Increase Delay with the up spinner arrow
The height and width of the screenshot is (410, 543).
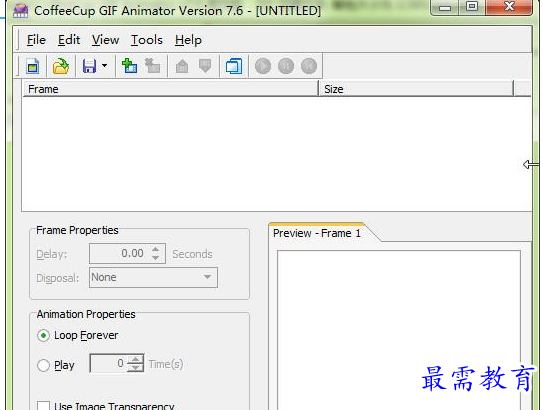155,249
